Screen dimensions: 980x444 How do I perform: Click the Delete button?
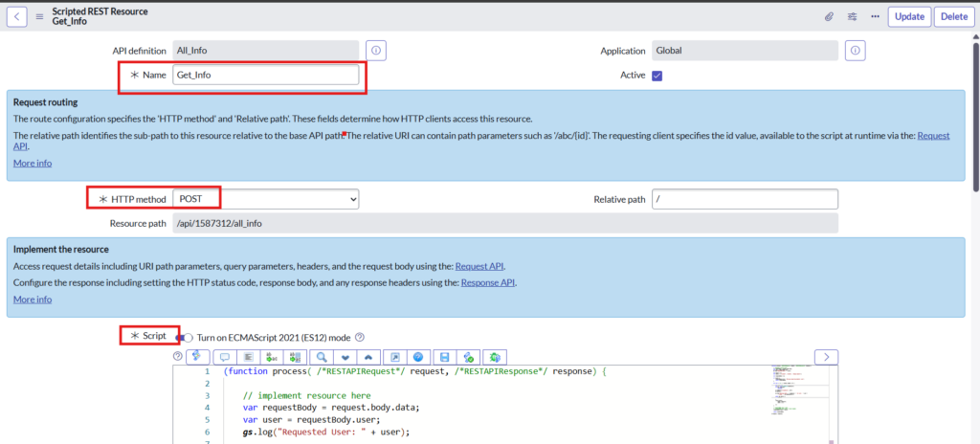point(952,16)
